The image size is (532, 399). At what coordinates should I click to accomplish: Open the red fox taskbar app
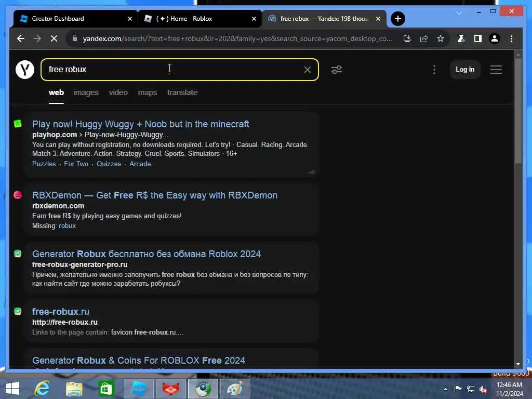click(x=170, y=389)
